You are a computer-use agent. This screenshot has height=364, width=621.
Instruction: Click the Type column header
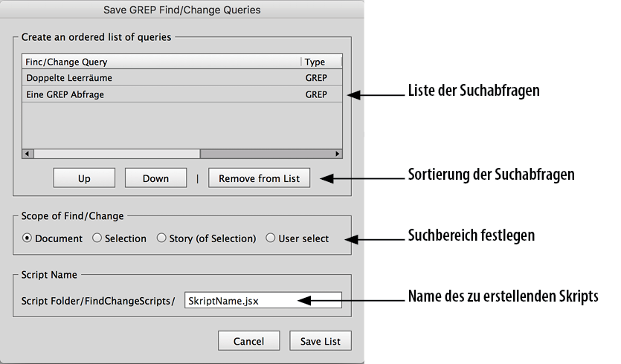[321, 62]
